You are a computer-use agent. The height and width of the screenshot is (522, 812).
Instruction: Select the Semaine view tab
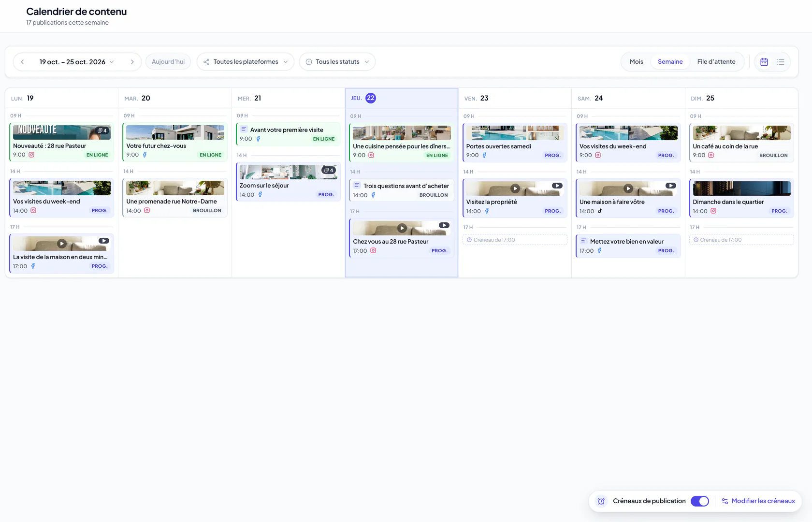pos(670,62)
